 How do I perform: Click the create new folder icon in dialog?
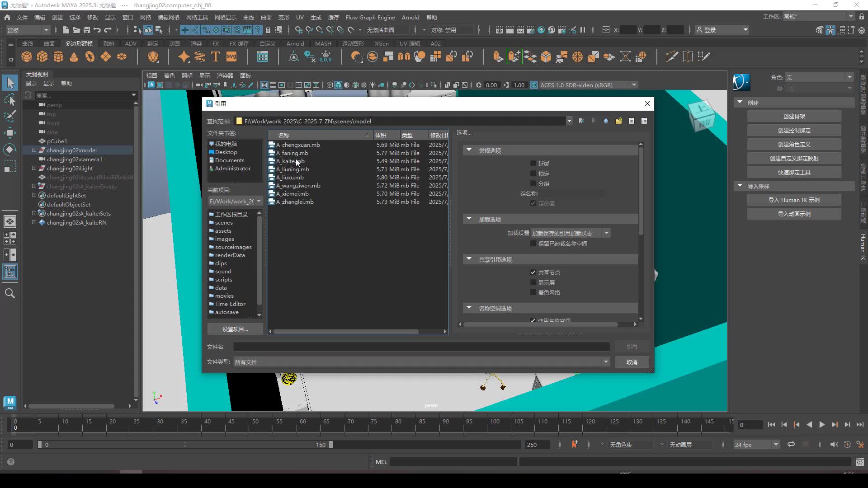pos(618,121)
